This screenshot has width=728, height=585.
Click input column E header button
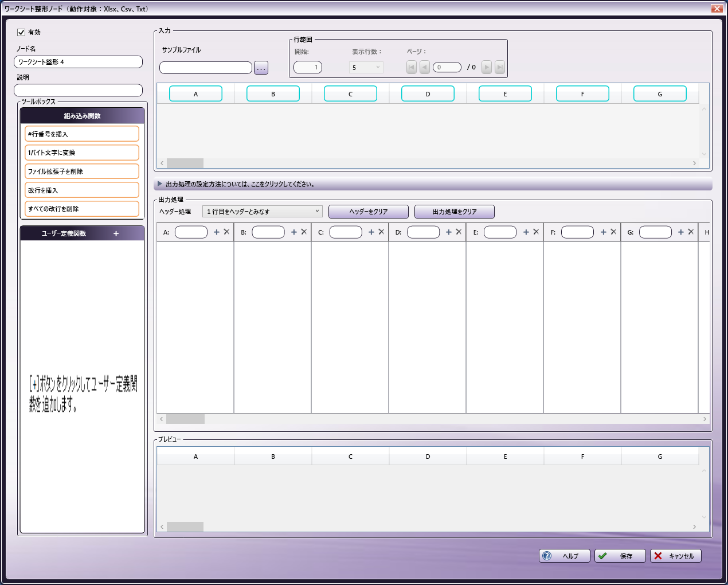pyautogui.click(x=505, y=93)
